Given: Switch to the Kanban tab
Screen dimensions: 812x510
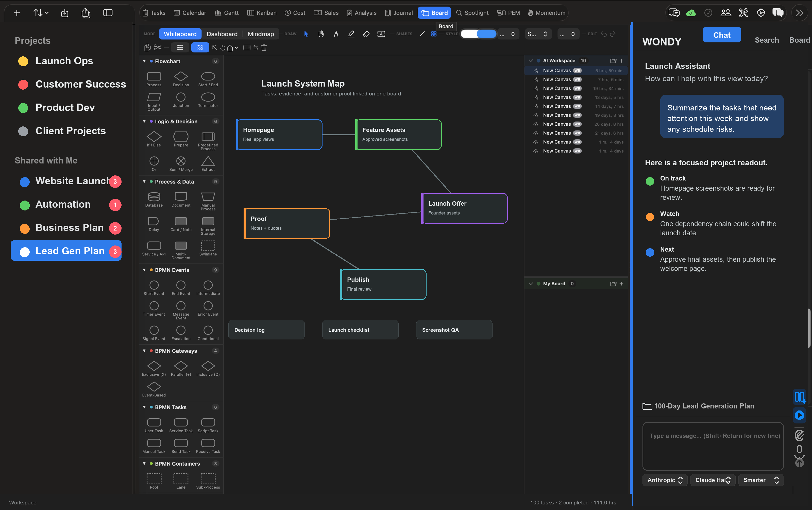Looking at the screenshot, I should point(262,13).
